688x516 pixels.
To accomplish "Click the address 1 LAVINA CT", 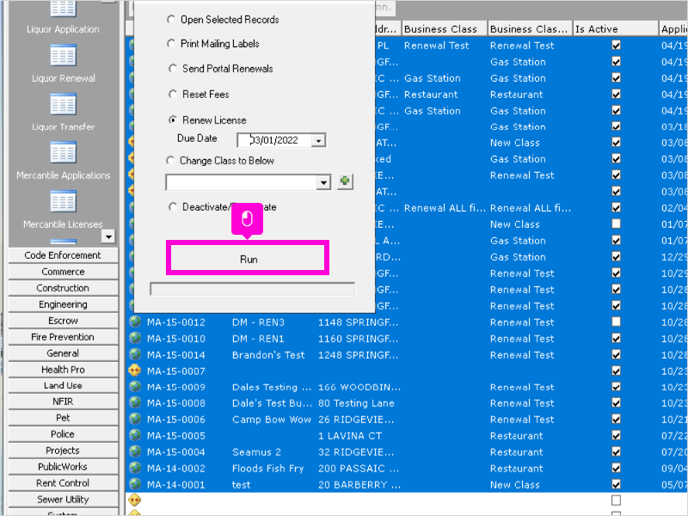I will coord(350,435).
